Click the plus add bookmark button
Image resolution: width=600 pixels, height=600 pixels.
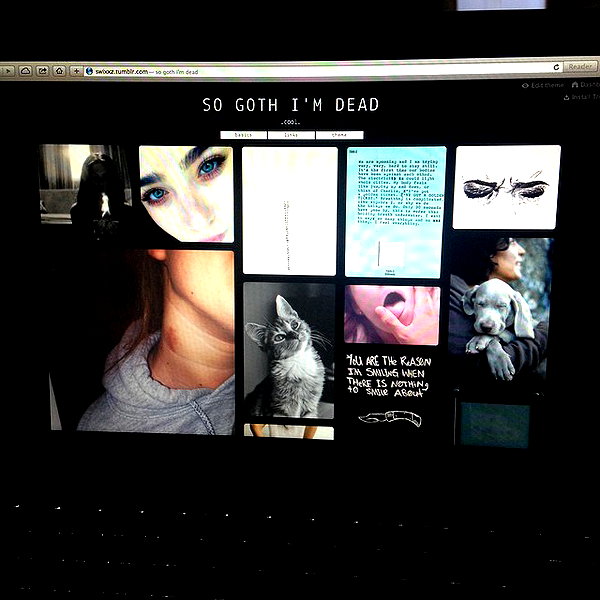76,71
